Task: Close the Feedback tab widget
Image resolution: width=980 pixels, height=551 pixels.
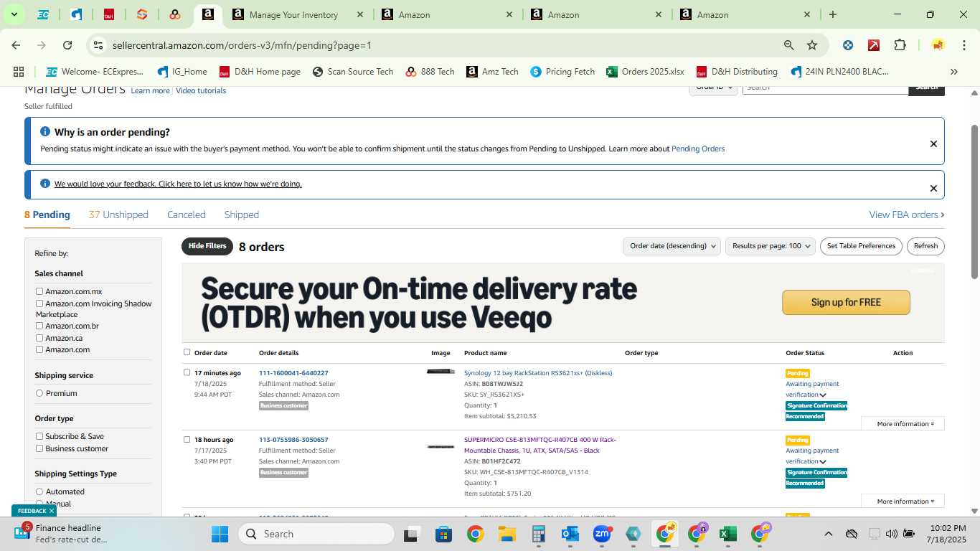Action: click(x=52, y=511)
